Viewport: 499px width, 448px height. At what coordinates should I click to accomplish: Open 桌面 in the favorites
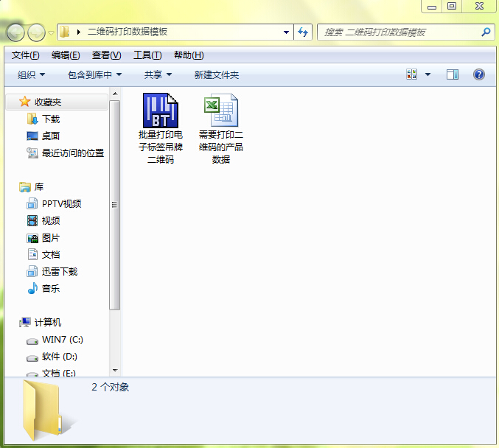(x=51, y=136)
